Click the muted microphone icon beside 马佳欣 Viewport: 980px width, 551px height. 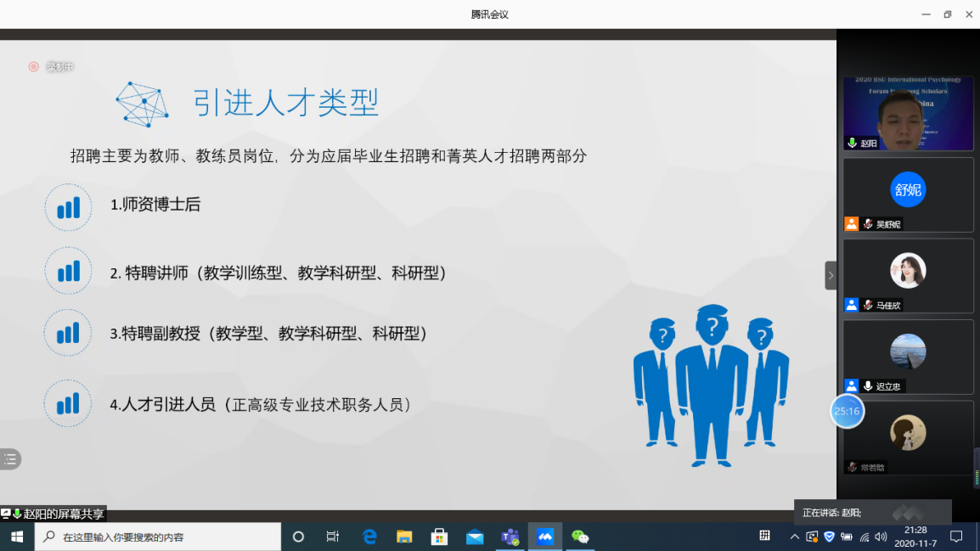click(868, 305)
